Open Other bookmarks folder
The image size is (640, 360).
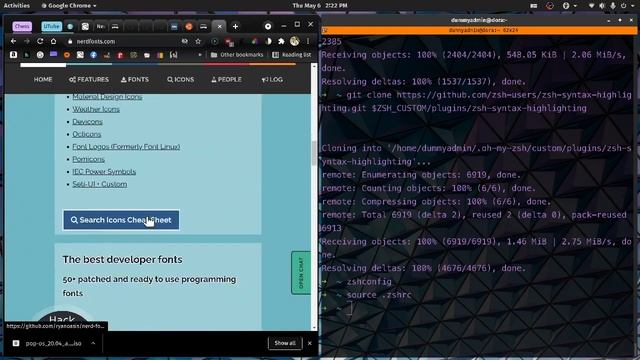pos(237,55)
